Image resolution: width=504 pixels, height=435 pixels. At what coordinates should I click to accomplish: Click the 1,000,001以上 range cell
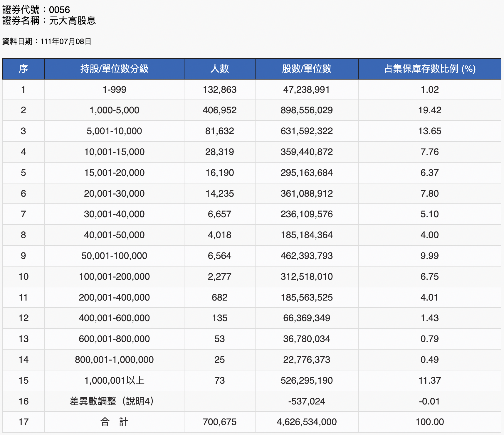114,380
